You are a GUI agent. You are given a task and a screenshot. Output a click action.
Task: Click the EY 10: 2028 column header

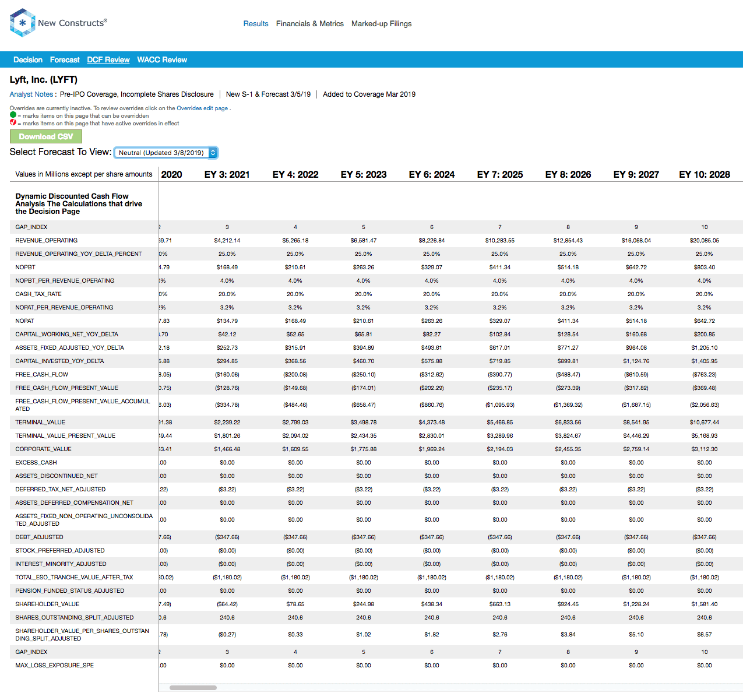point(705,175)
